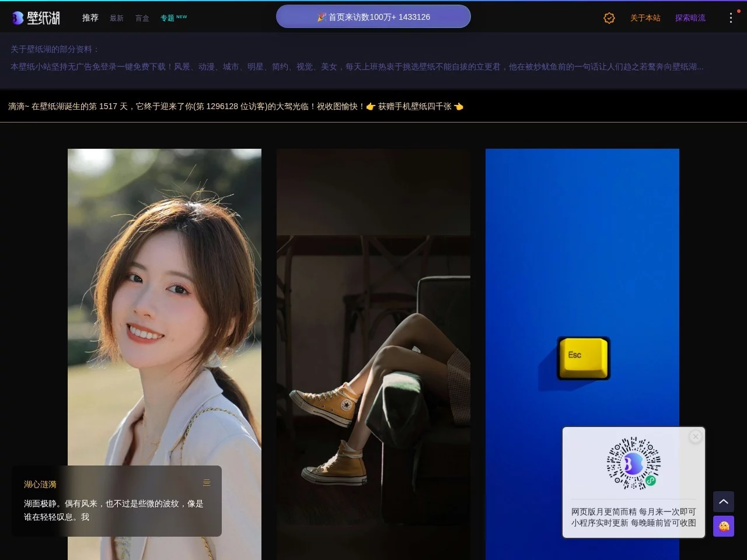This screenshot has height=560, width=747.
Task: Click the 首页来访数100万+ banner button
Action: coord(373,16)
